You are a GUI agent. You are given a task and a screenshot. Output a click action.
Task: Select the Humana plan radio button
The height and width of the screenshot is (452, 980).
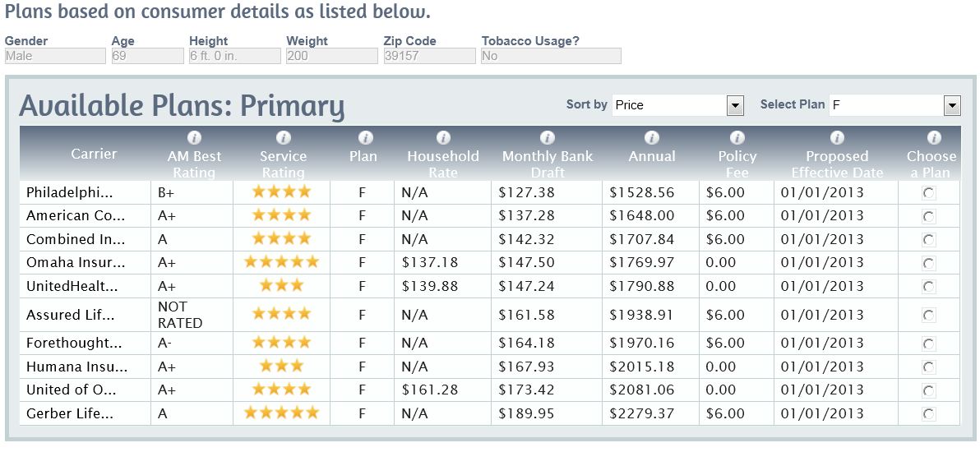929,367
